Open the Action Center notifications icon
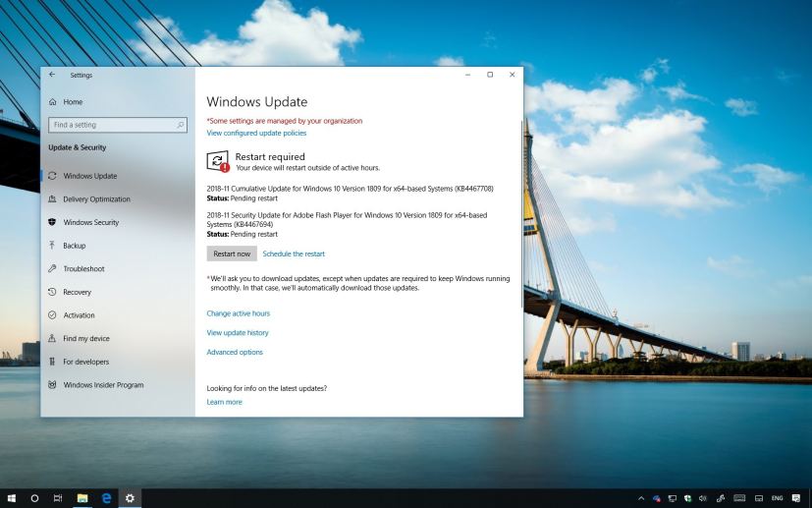This screenshot has width=812, height=508. [796, 499]
